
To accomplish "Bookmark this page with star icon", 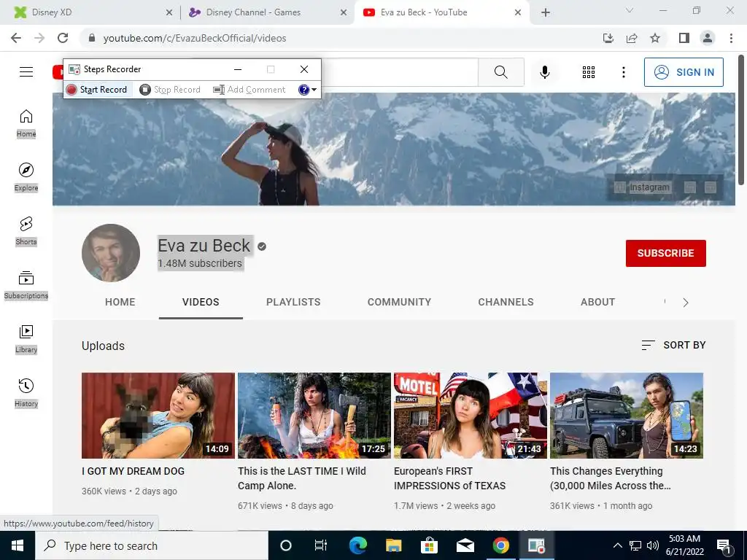I will click(655, 38).
